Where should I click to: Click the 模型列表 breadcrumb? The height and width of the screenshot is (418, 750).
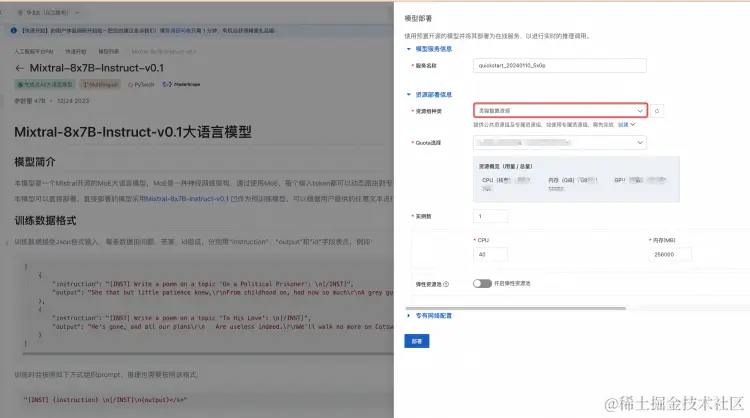pyautogui.click(x=109, y=51)
